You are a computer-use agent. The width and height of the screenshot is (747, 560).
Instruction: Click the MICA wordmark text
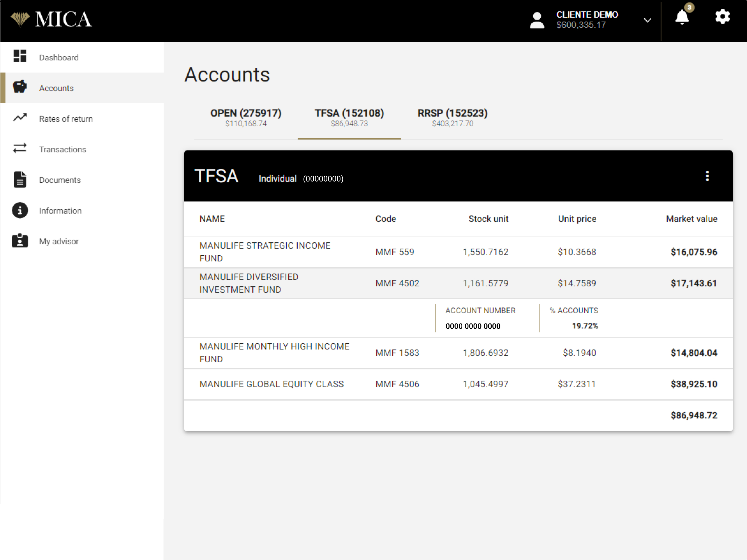pyautogui.click(x=63, y=19)
